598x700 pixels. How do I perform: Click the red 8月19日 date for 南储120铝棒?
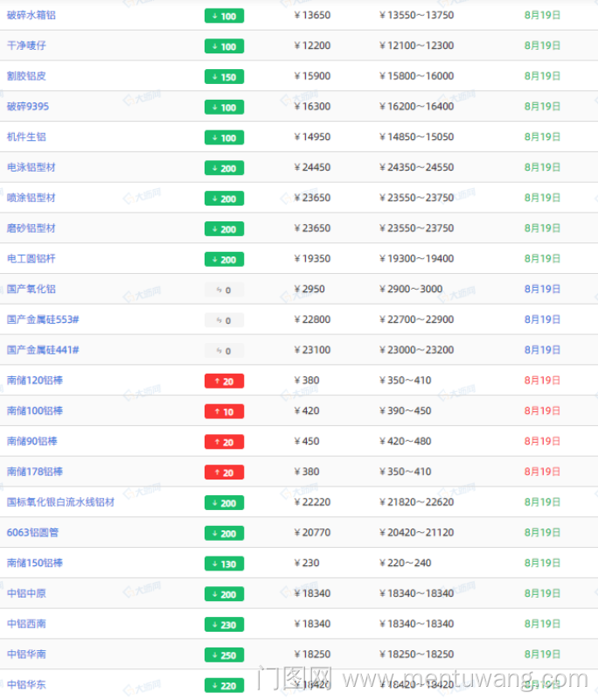pos(542,381)
